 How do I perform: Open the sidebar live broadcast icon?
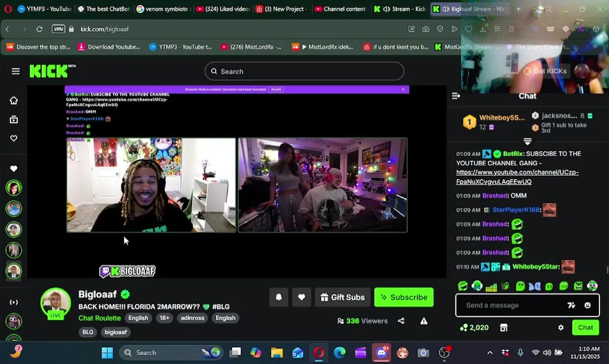pyautogui.click(x=14, y=302)
